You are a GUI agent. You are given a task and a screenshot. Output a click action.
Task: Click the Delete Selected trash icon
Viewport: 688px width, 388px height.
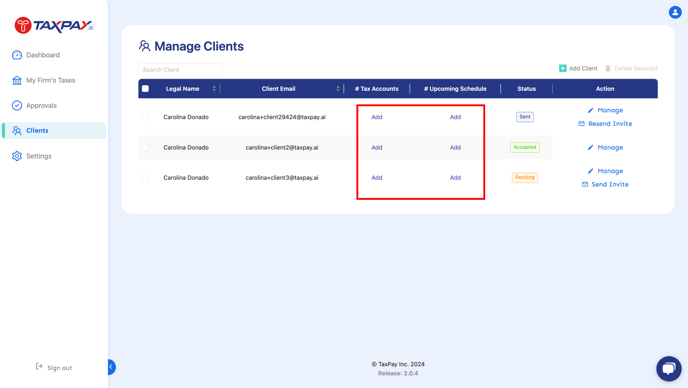[608, 68]
